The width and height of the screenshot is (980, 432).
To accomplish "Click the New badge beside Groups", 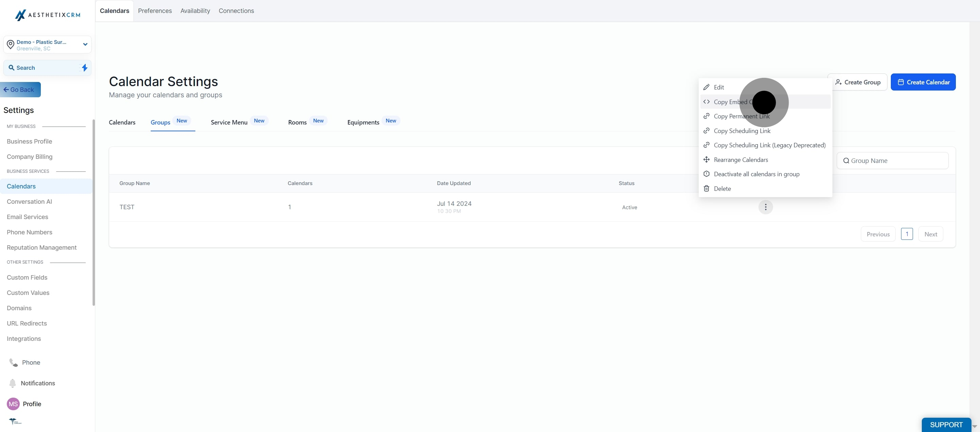I will click(x=182, y=121).
